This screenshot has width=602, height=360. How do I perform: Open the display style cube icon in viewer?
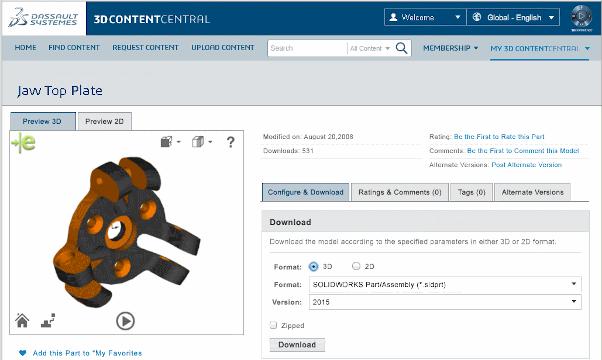(167, 142)
